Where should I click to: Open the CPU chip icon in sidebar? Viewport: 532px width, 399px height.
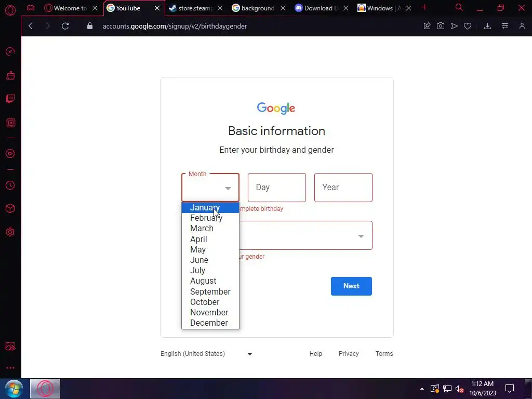tap(10, 123)
